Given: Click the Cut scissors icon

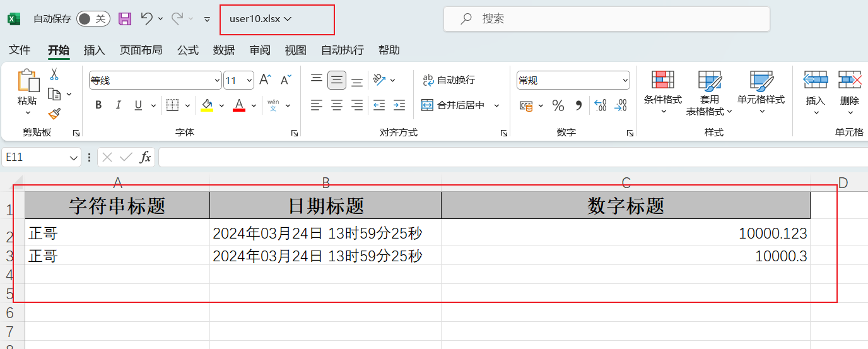Looking at the screenshot, I should 54,74.
